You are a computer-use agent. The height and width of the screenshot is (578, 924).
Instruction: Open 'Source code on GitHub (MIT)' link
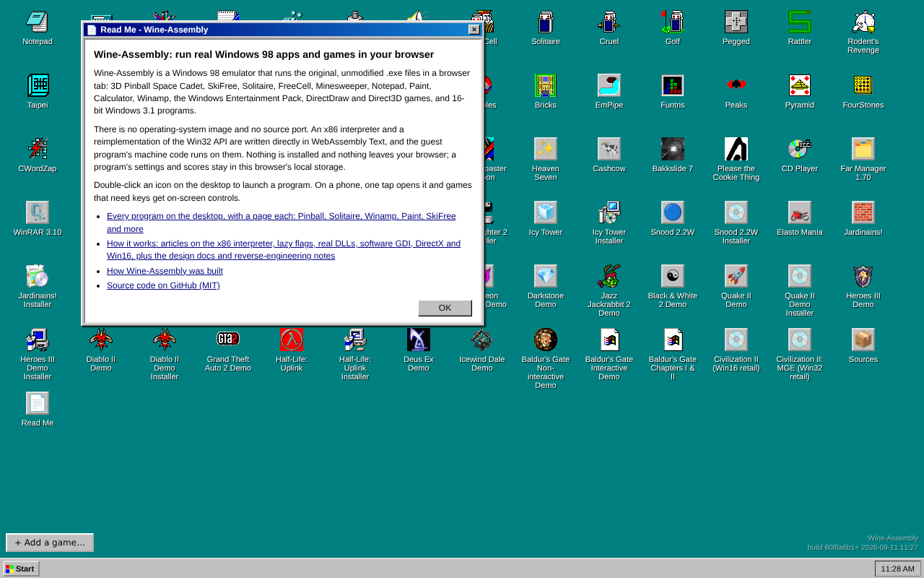[x=163, y=285]
